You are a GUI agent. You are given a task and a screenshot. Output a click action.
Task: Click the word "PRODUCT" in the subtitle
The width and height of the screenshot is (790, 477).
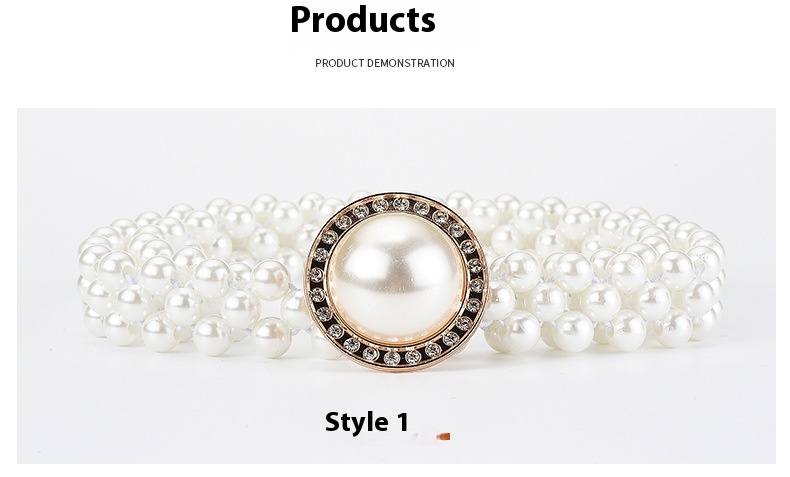[x=340, y=63]
